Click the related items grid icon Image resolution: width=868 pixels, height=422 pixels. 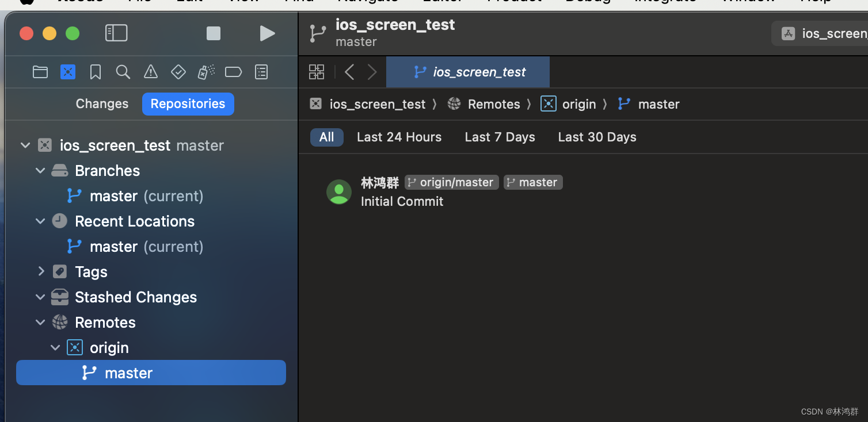pyautogui.click(x=317, y=72)
